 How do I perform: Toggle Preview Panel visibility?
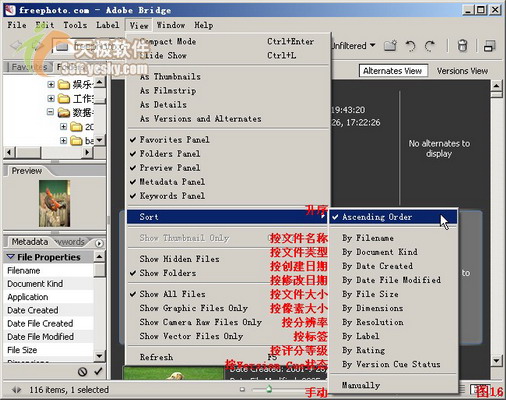(228, 168)
